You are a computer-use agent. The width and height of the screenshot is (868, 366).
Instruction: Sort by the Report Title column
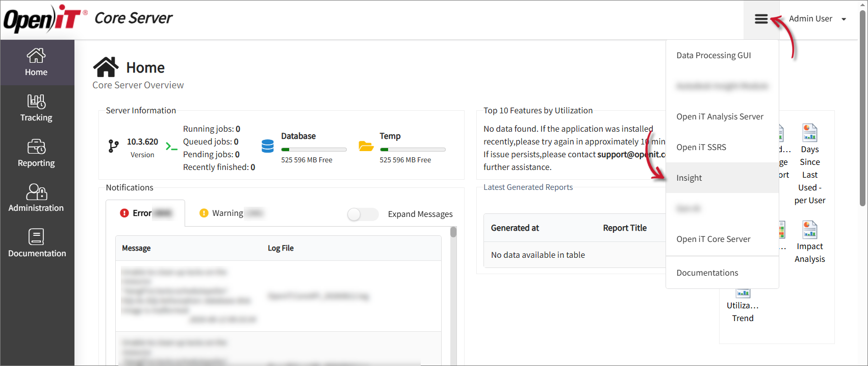click(625, 228)
